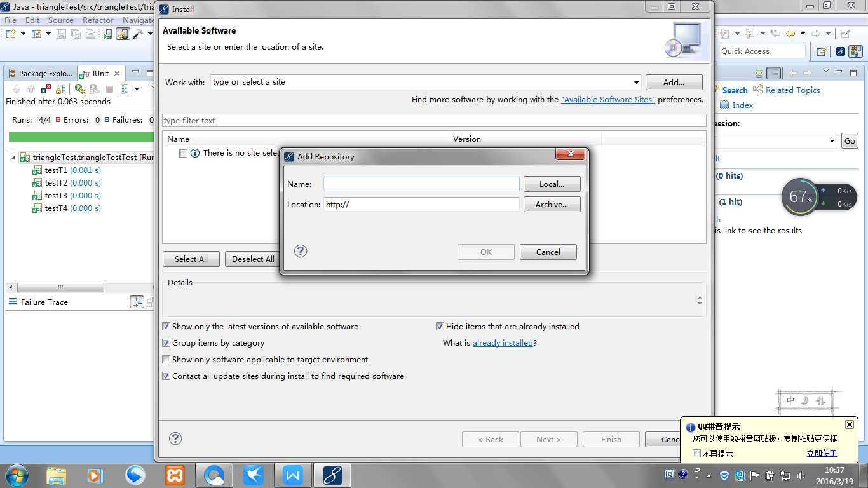Click the Archive... button in Add Repository
This screenshot has width=868, height=488.
pyautogui.click(x=552, y=205)
